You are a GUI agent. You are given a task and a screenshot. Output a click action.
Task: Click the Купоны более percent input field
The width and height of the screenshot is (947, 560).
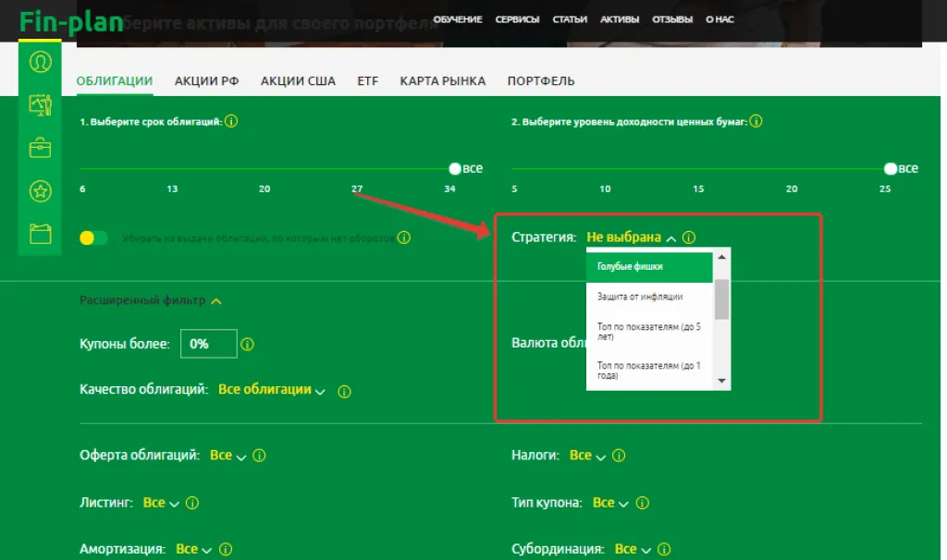(208, 344)
